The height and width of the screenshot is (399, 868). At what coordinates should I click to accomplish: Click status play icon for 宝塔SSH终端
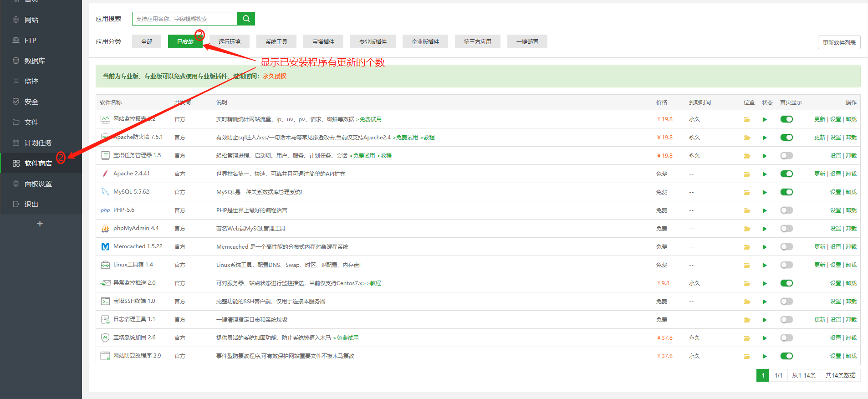(x=765, y=302)
